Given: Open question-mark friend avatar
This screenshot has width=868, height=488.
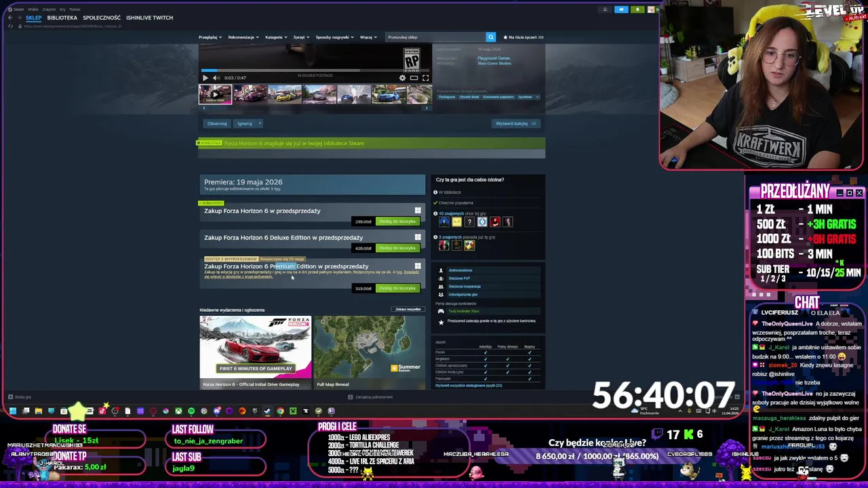Looking at the screenshot, I should (x=469, y=222).
